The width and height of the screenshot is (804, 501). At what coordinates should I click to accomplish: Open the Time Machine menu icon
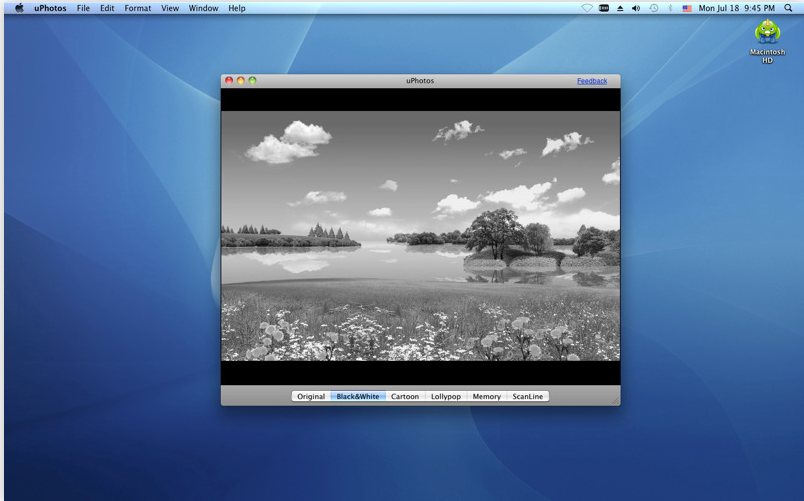point(653,8)
